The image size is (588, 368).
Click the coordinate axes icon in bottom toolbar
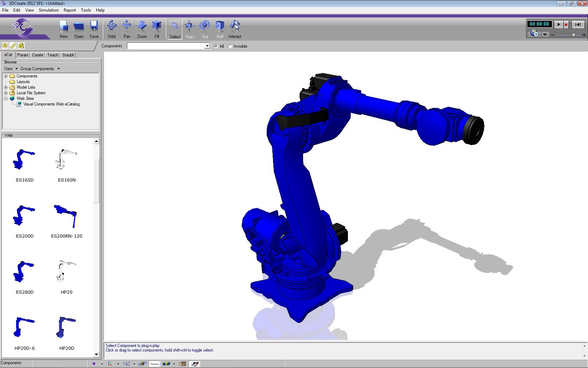click(110, 364)
